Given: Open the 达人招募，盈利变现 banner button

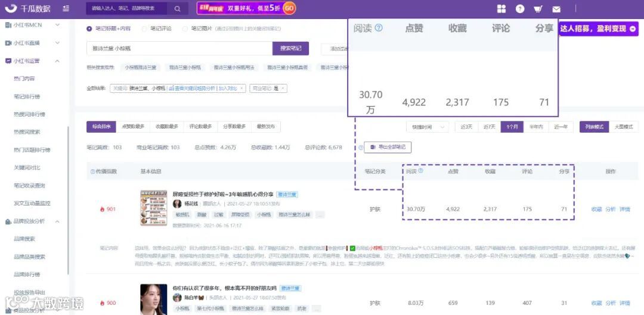Looking at the screenshot, I should pyautogui.click(x=599, y=29).
